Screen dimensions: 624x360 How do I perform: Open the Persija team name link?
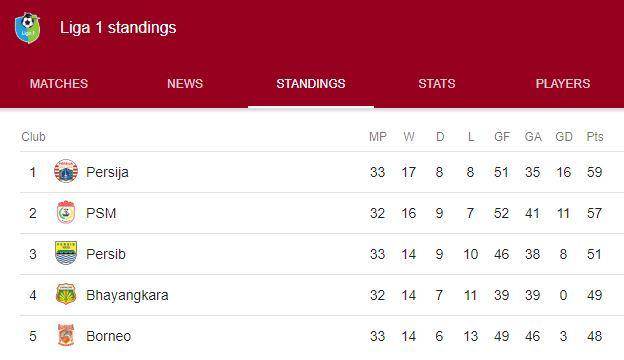tap(107, 172)
